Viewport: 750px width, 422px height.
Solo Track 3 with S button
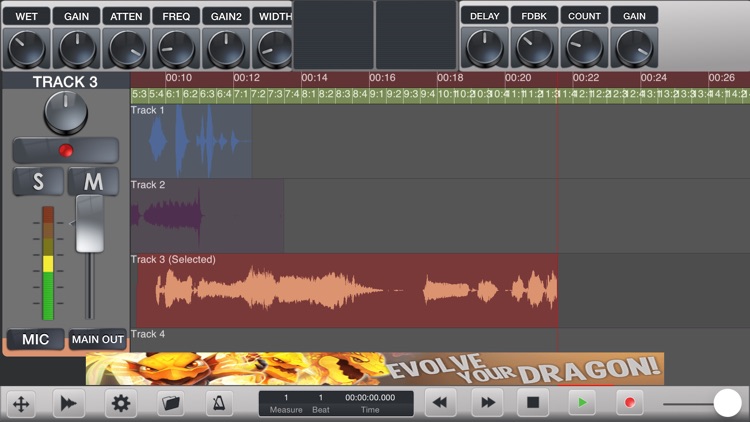pos(38,181)
